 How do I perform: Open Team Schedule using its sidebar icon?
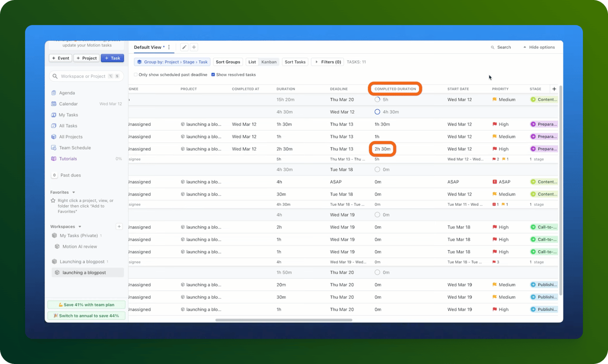54,148
